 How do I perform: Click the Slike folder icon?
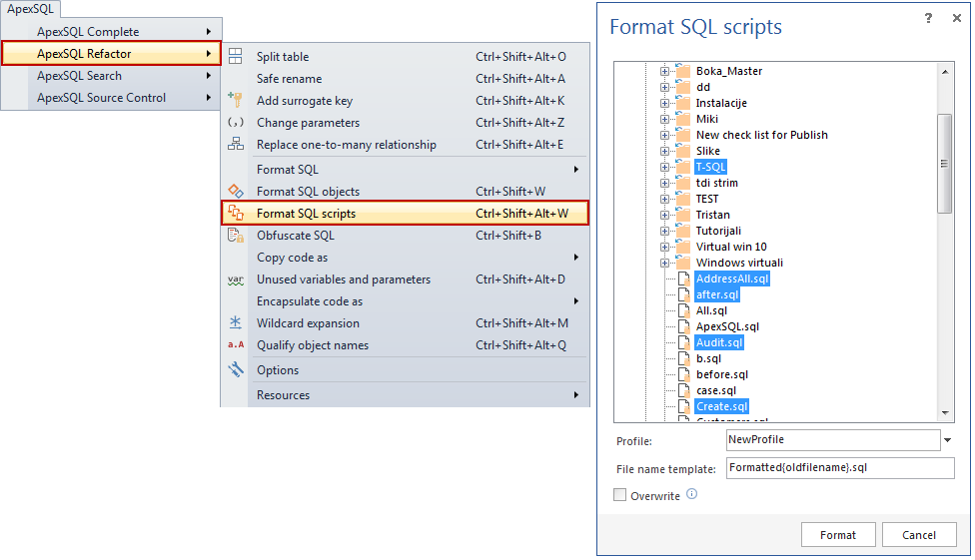[x=682, y=151]
